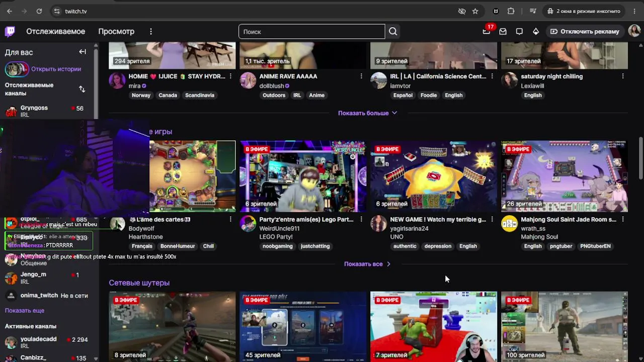Open the Отслеживаемое tab
Image resolution: width=644 pixels, height=362 pixels.
click(x=56, y=31)
